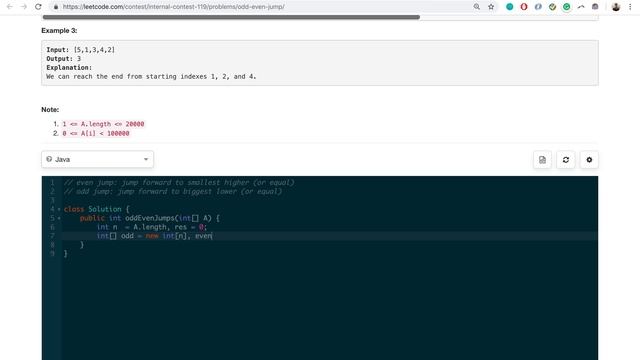Click the 'class Solution {' code line
Image resolution: width=640 pixels, height=360 pixels.
coord(96,209)
